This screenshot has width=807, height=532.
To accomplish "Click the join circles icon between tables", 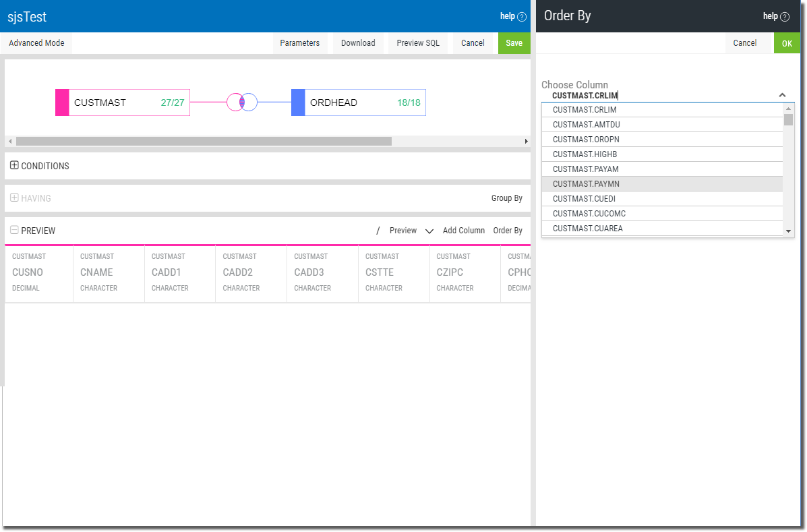I will click(x=242, y=102).
